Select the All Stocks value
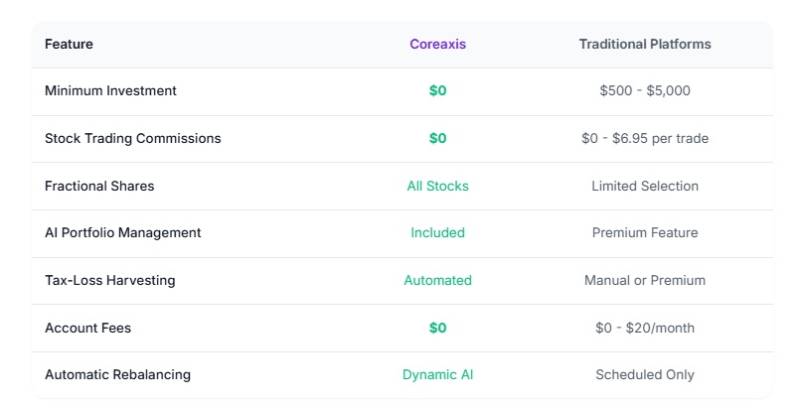Screen dimensions: 800x408 437,186
